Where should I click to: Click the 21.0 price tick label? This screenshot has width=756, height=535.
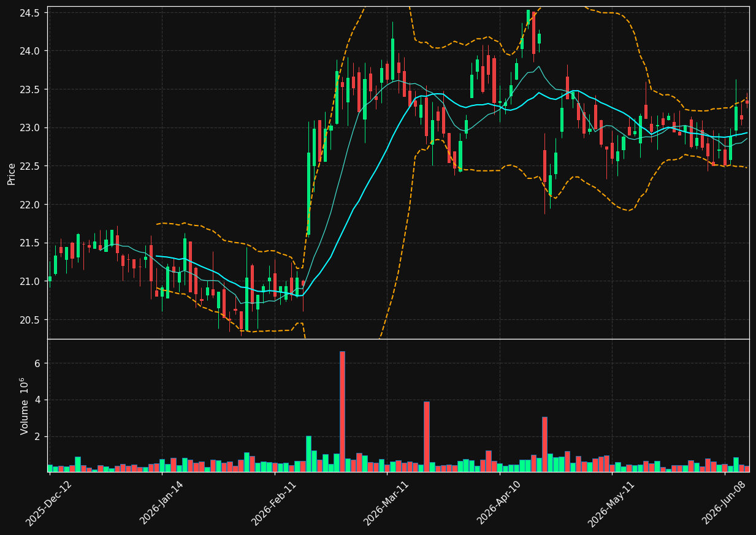click(x=31, y=281)
